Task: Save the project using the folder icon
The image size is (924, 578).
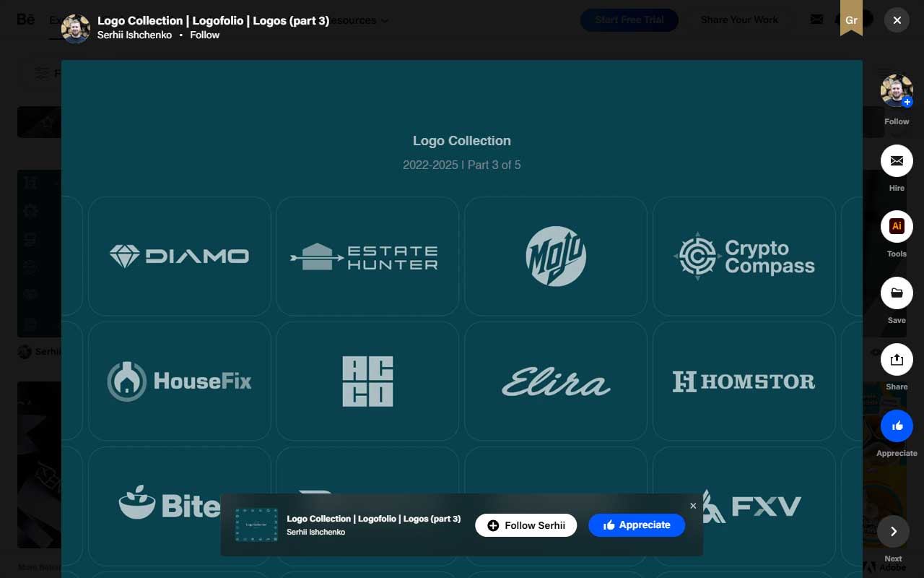Action: point(897,293)
